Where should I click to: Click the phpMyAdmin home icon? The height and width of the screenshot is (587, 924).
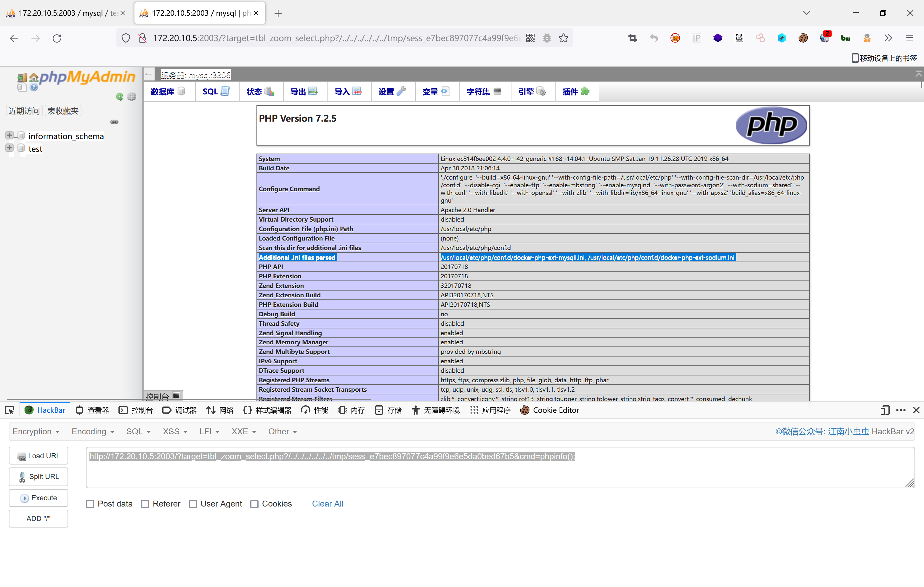point(34,78)
